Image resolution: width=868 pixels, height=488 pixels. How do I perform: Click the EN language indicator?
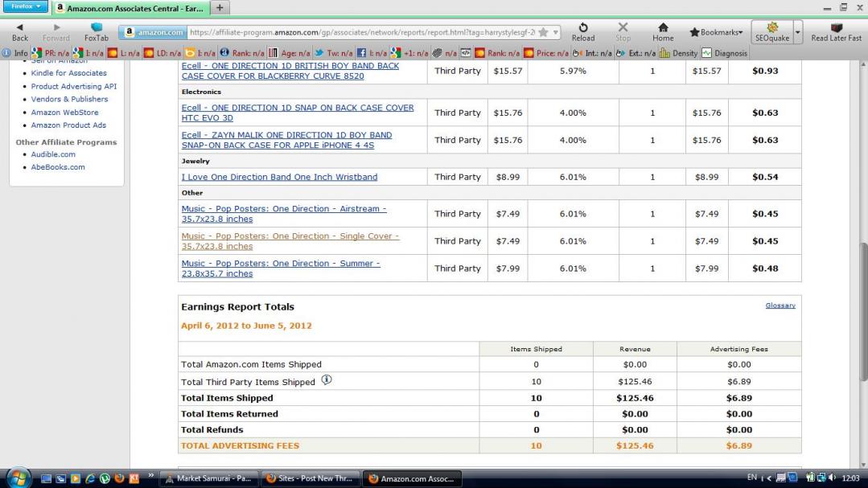click(751, 478)
